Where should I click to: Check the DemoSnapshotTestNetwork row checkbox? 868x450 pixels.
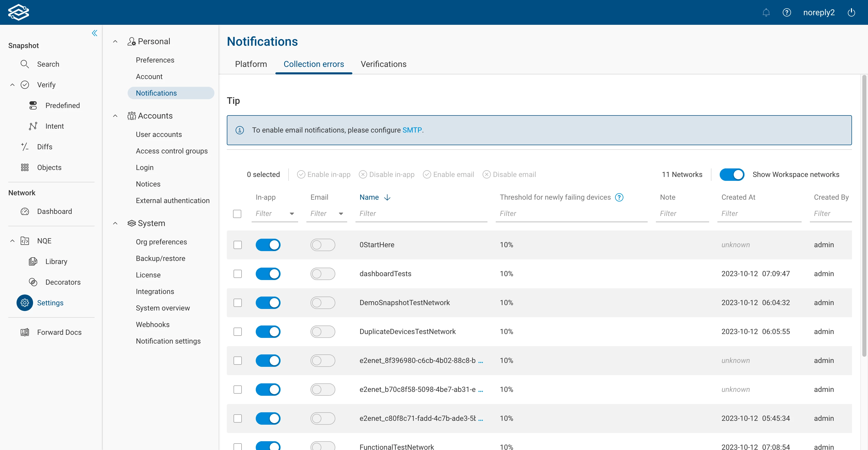coord(238,303)
